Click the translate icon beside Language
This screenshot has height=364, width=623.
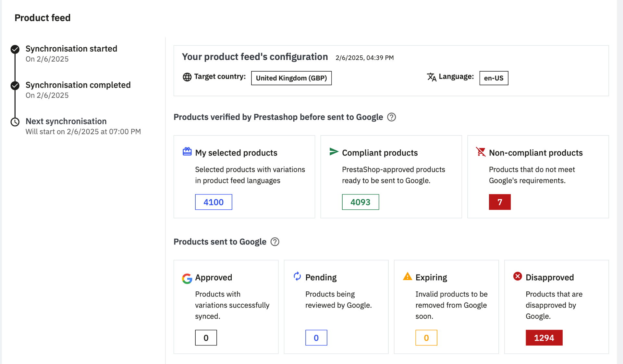pyautogui.click(x=432, y=77)
